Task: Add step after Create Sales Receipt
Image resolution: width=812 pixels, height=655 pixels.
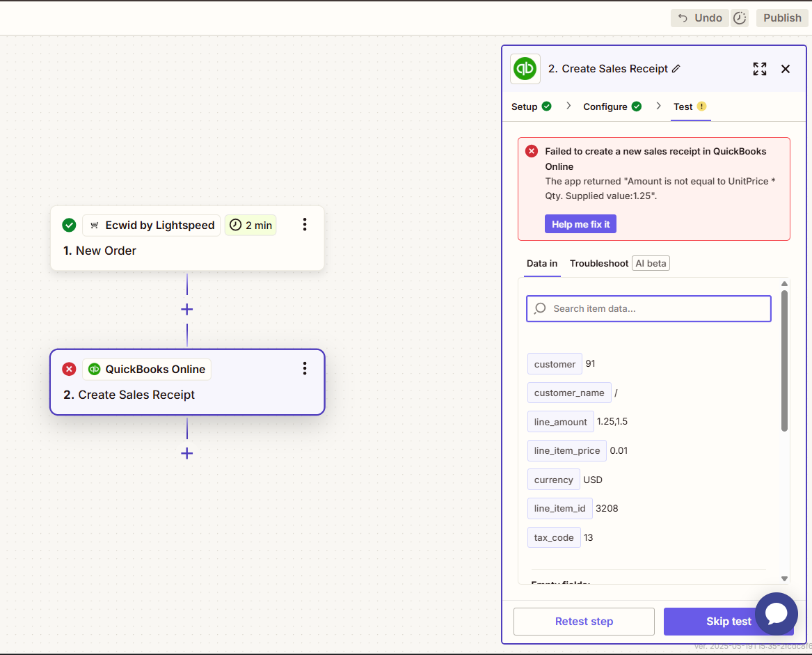Action: pyautogui.click(x=187, y=453)
